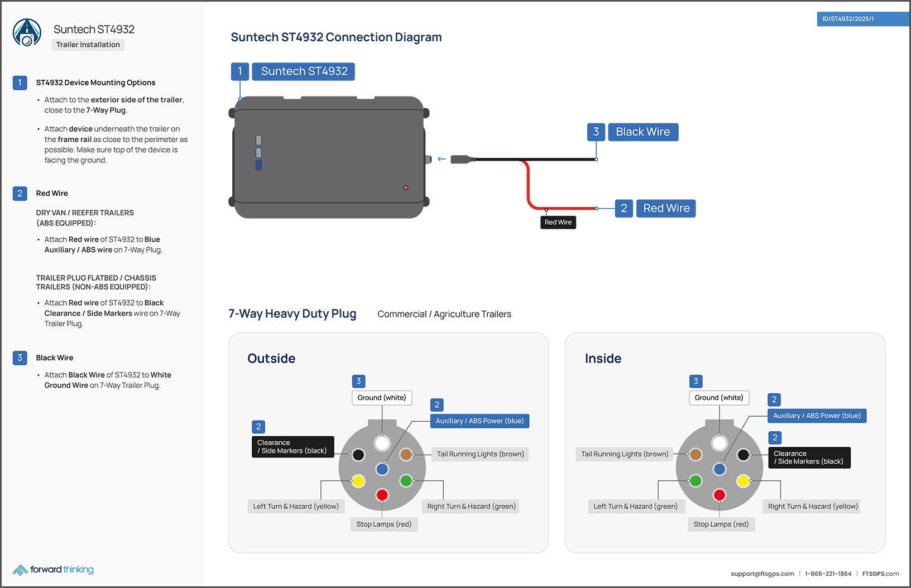Open the FTSGPS.com website link
The height and width of the screenshot is (588, 911).
click(880, 573)
